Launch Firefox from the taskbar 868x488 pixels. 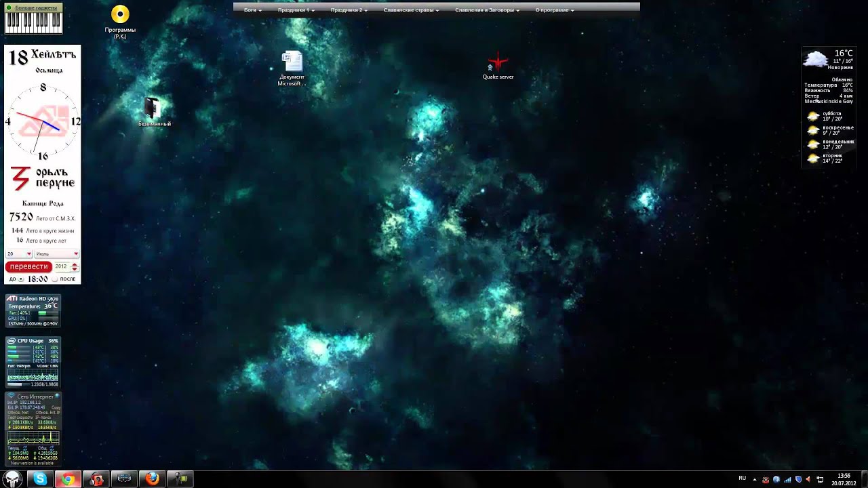pos(152,479)
